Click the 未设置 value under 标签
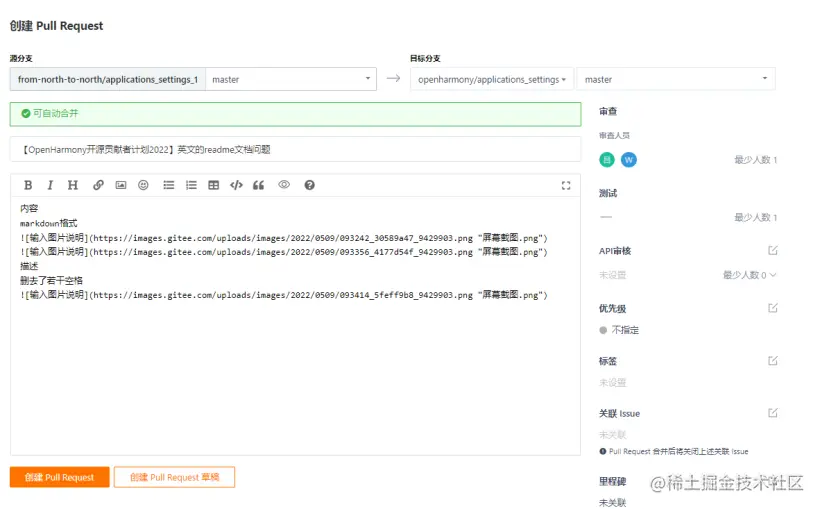Image resolution: width=820 pixels, height=509 pixels. tap(612, 382)
